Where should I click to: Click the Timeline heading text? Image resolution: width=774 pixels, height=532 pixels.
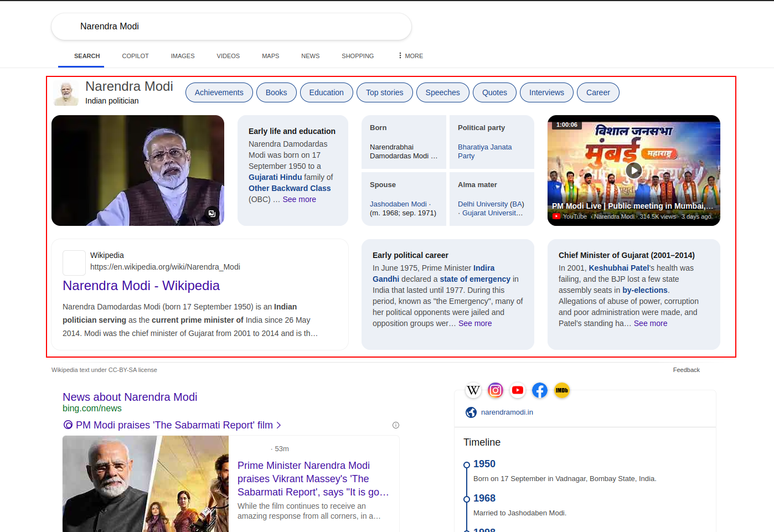click(482, 442)
